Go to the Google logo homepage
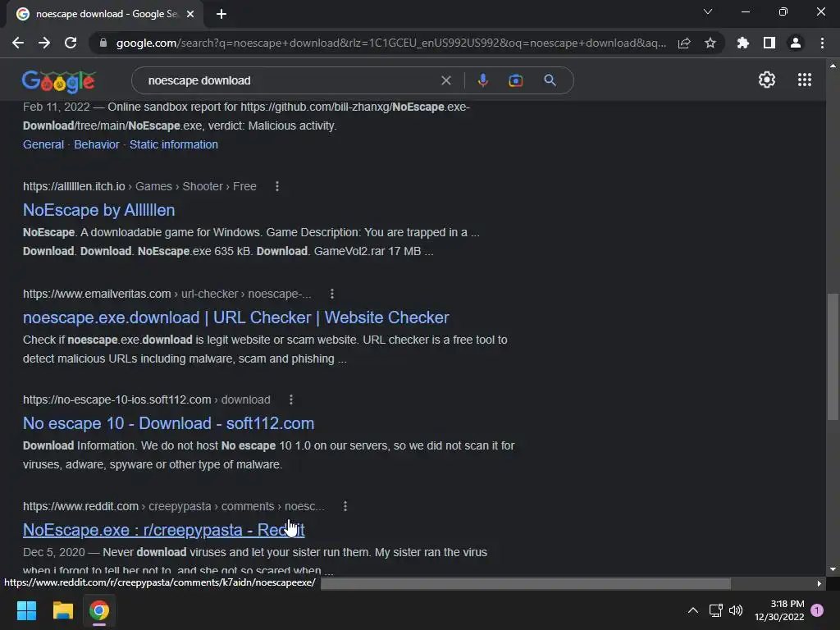 (x=58, y=81)
